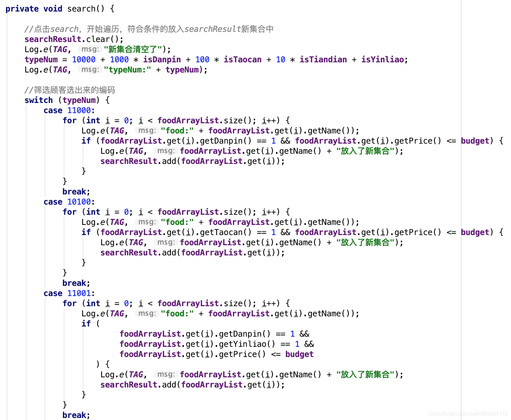The image size is (511, 420).
Task: Click the isTaocan variable
Action: [x=243, y=60]
